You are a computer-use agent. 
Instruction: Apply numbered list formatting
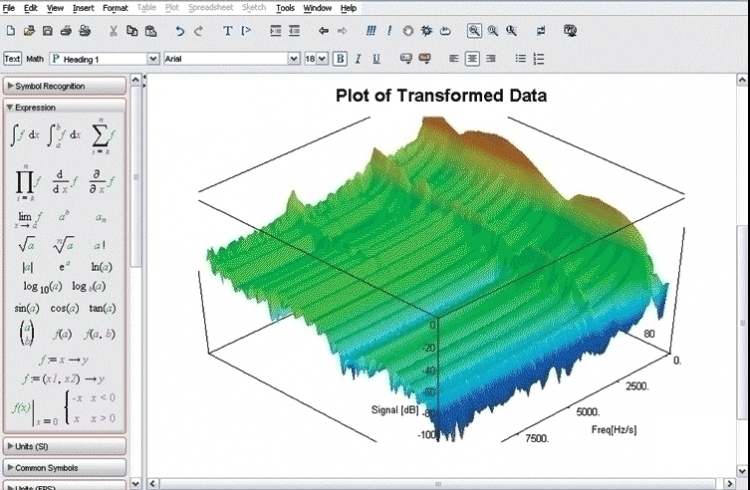[x=539, y=59]
